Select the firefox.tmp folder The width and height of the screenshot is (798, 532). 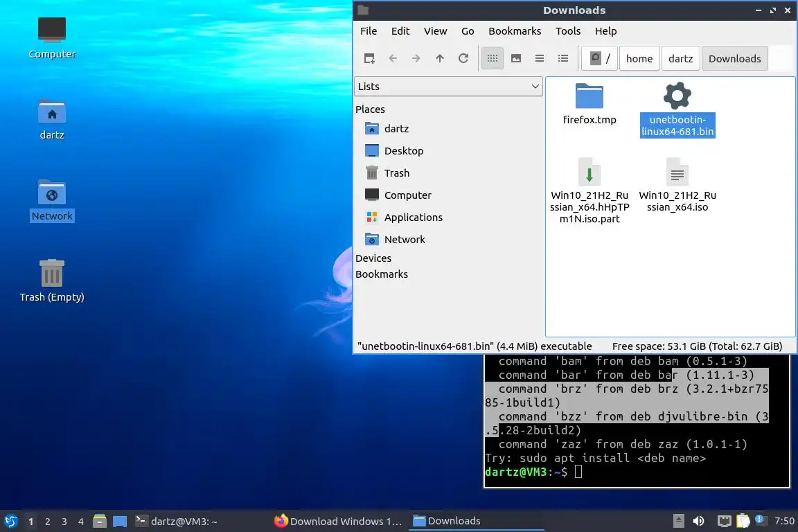point(589,104)
